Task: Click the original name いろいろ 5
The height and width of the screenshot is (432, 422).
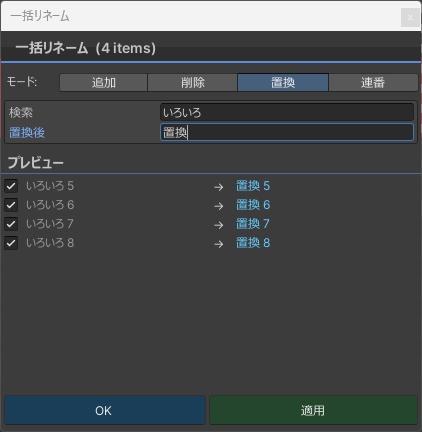Action: 50,186
